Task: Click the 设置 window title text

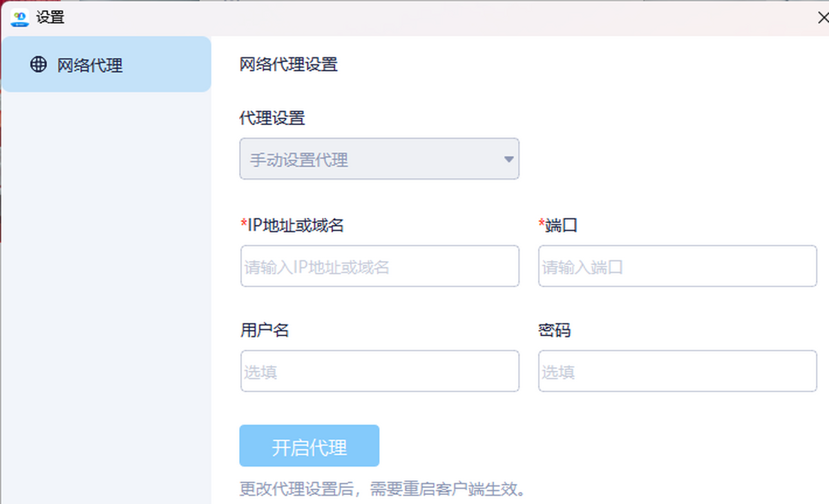Action: tap(50, 18)
